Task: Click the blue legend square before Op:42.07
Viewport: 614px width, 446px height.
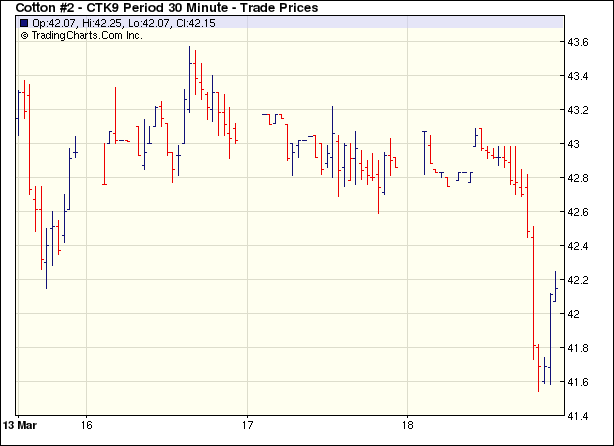Action: click(24, 22)
